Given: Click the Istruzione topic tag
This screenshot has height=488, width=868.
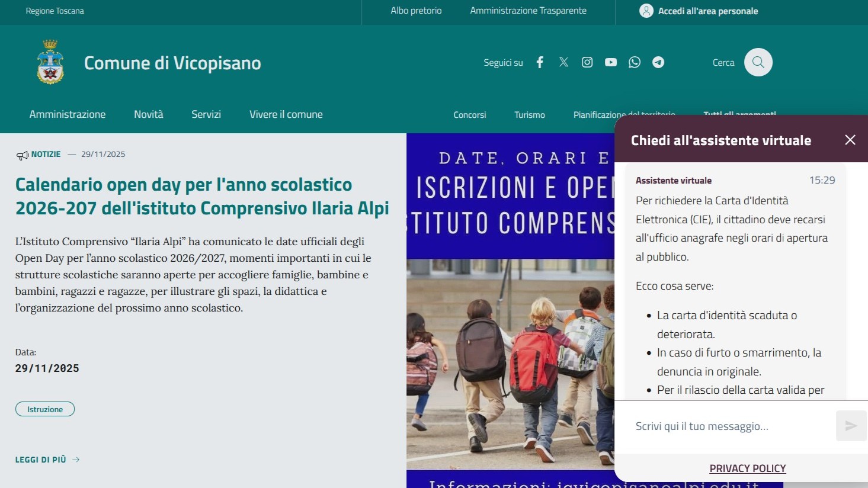Looking at the screenshot, I should click(x=45, y=409).
